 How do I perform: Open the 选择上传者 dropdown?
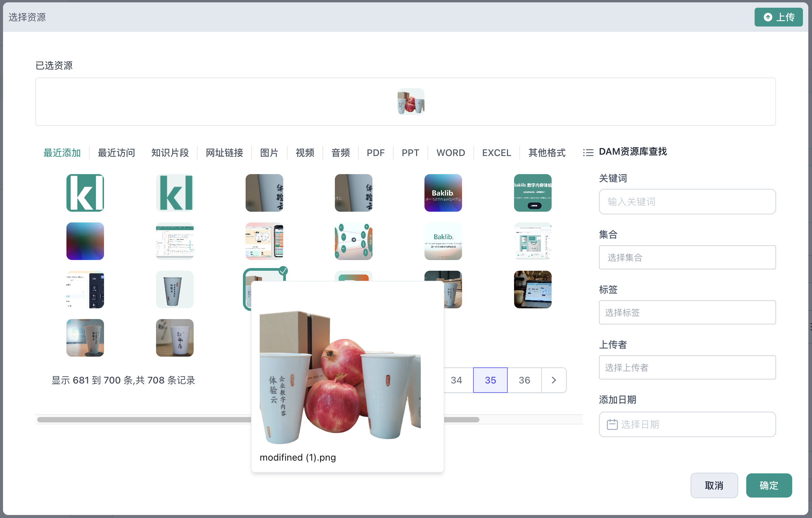coord(687,367)
